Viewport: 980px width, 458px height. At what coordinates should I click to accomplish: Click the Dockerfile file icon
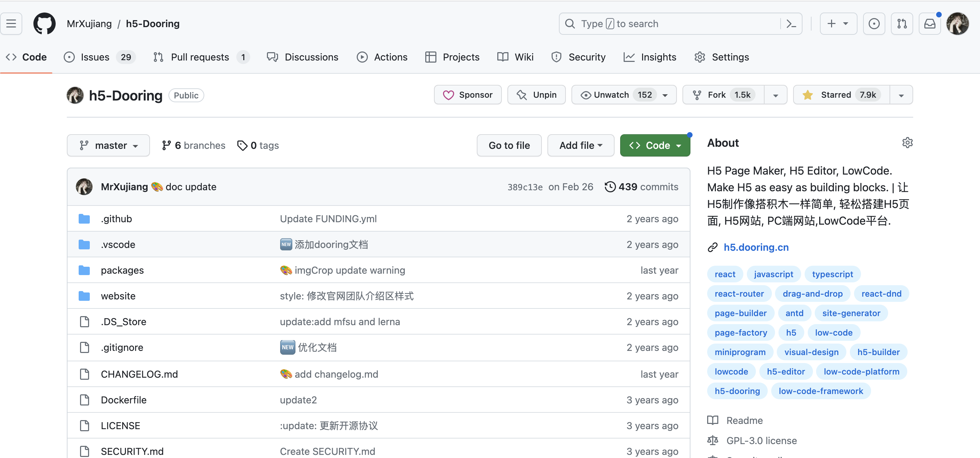click(x=85, y=400)
